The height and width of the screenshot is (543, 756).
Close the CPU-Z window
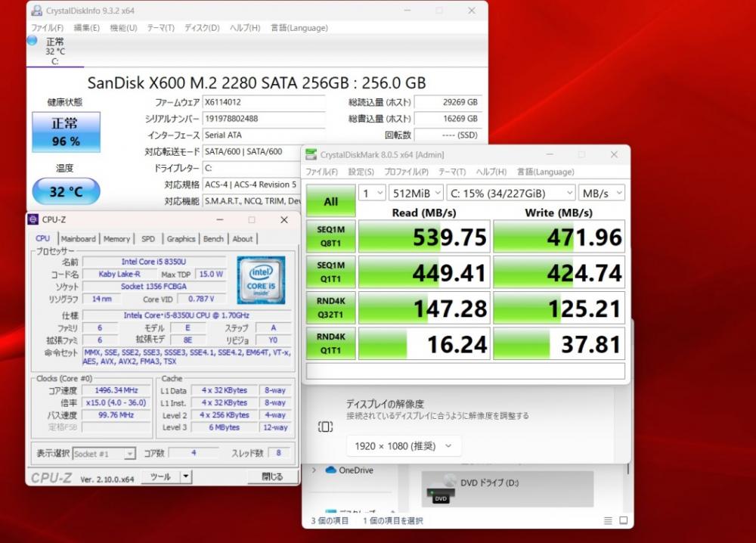point(284,220)
